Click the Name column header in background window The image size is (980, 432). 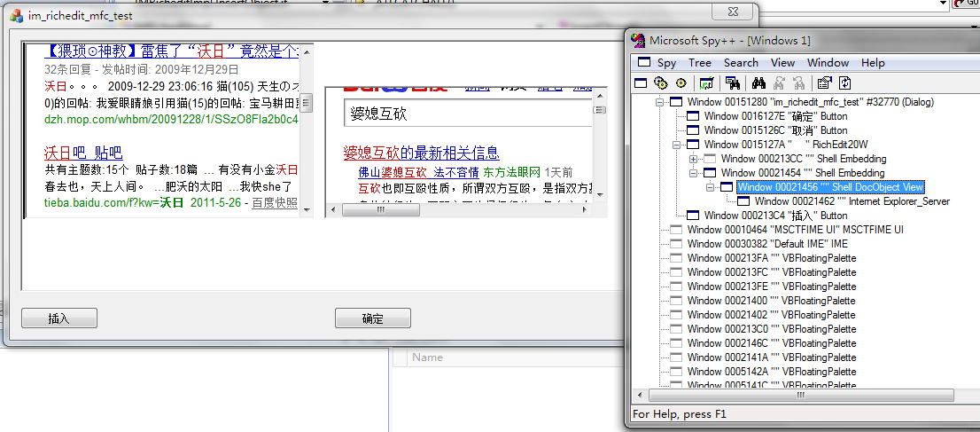[x=427, y=357]
